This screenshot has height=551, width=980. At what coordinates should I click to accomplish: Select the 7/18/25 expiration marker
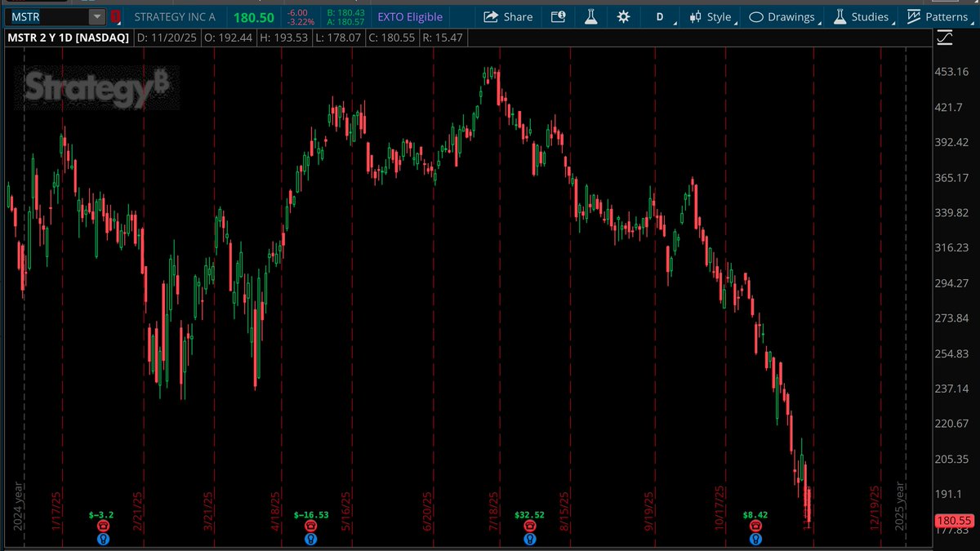tap(495, 511)
